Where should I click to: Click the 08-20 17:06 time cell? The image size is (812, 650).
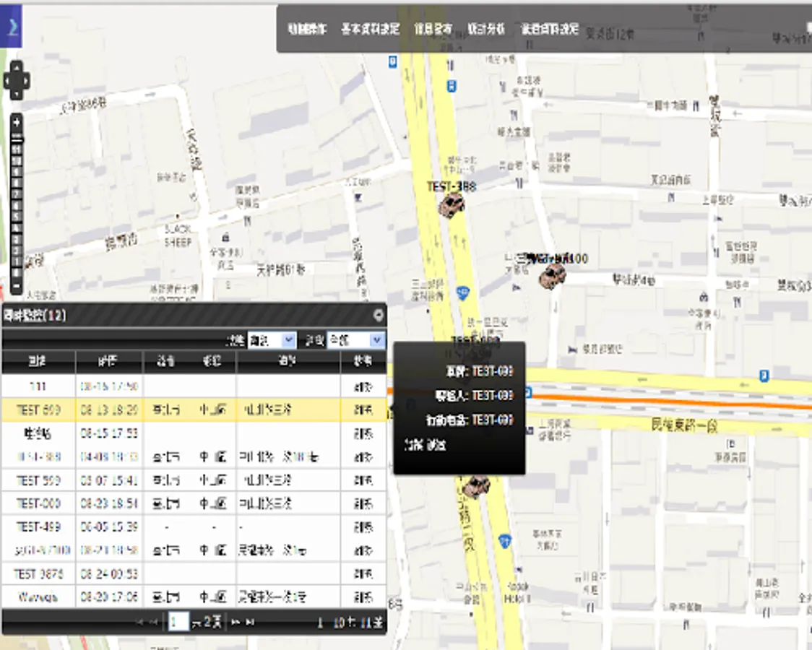click(109, 597)
